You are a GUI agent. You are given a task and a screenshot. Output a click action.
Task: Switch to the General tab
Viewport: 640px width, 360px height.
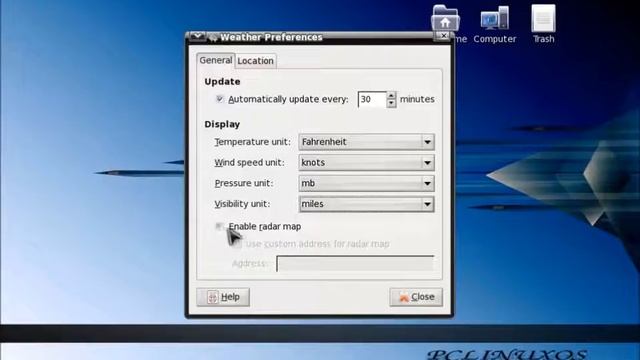coord(216,60)
